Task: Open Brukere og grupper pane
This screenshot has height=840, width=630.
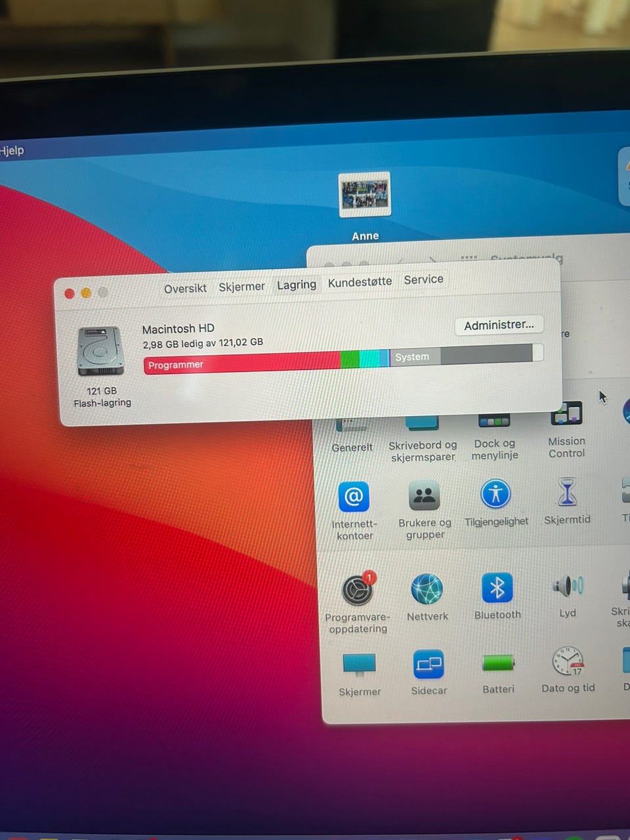Action: [x=425, y=509]
